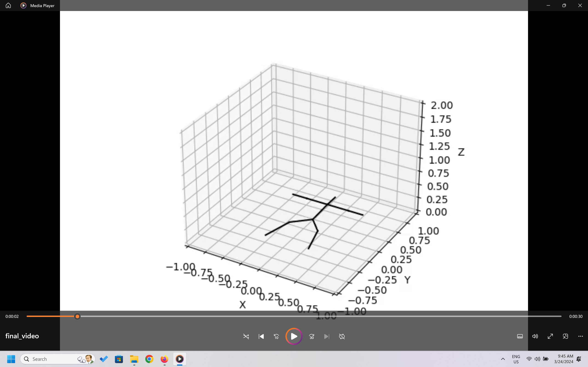Play the final_video
Viewport: 588px width, 367px height.
(294, 336)
